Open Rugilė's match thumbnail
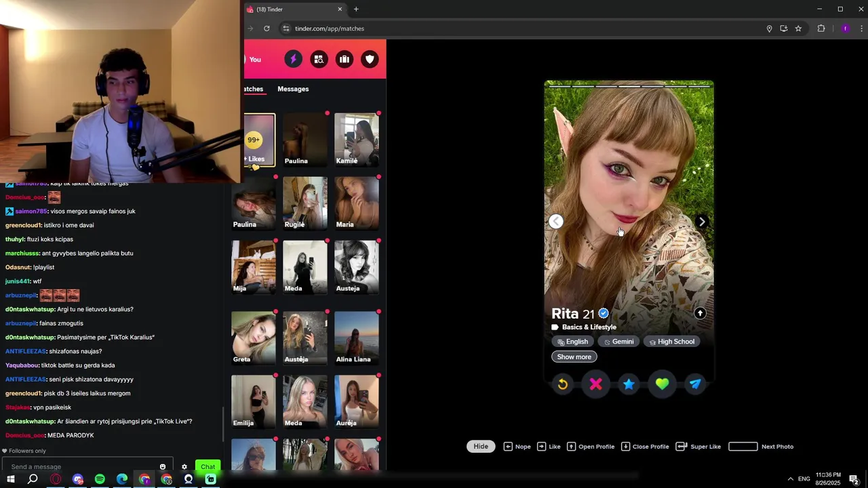Viewport: 868px width, 488px height. click(x=305, y=203)
